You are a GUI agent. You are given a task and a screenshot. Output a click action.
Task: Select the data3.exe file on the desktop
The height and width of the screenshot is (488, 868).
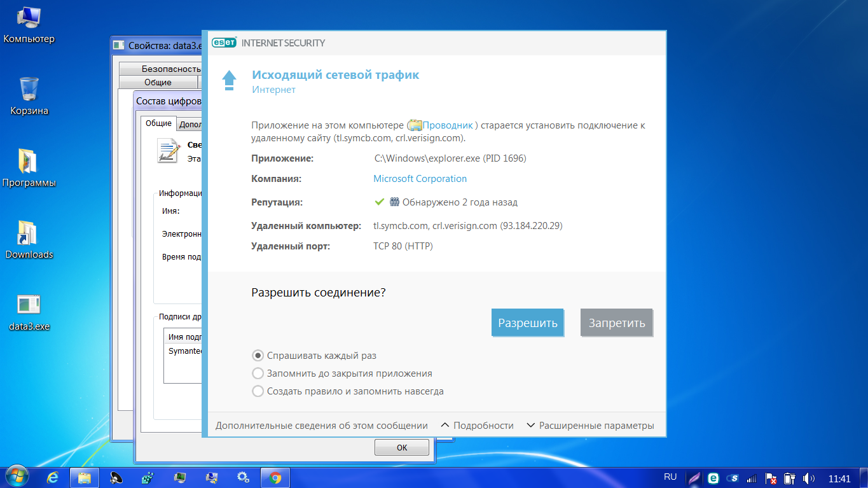(29, 312)
